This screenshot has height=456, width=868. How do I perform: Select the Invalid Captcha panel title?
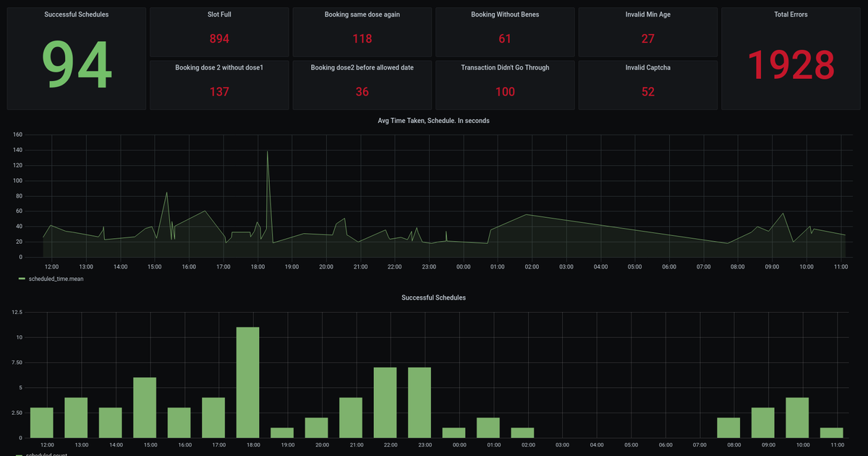[648, 67]
